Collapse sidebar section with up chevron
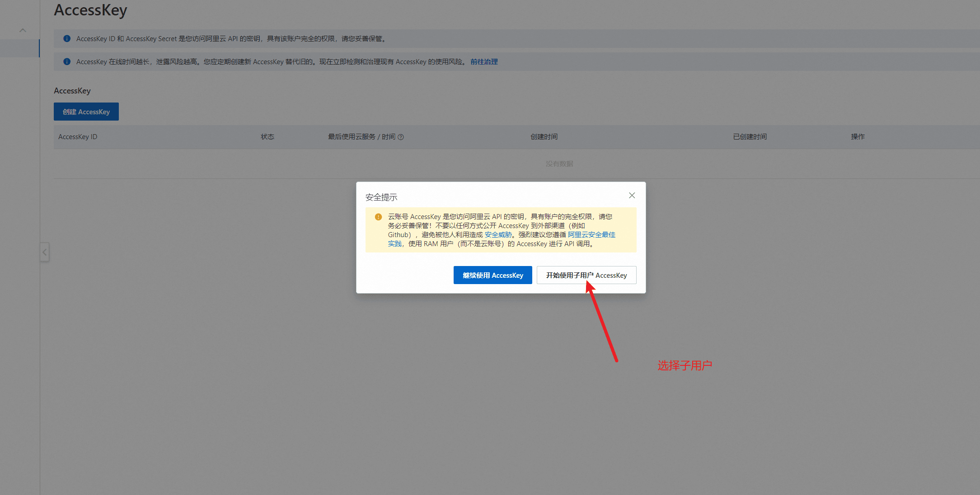Screen dimensions: 980x495 [x=23, y=30]
